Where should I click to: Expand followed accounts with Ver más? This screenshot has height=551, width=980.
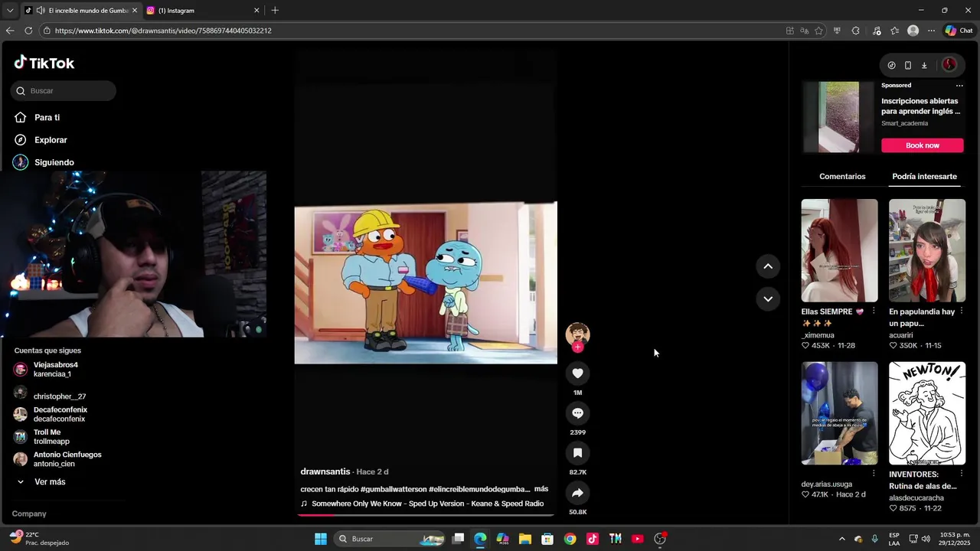pos(42,482)
